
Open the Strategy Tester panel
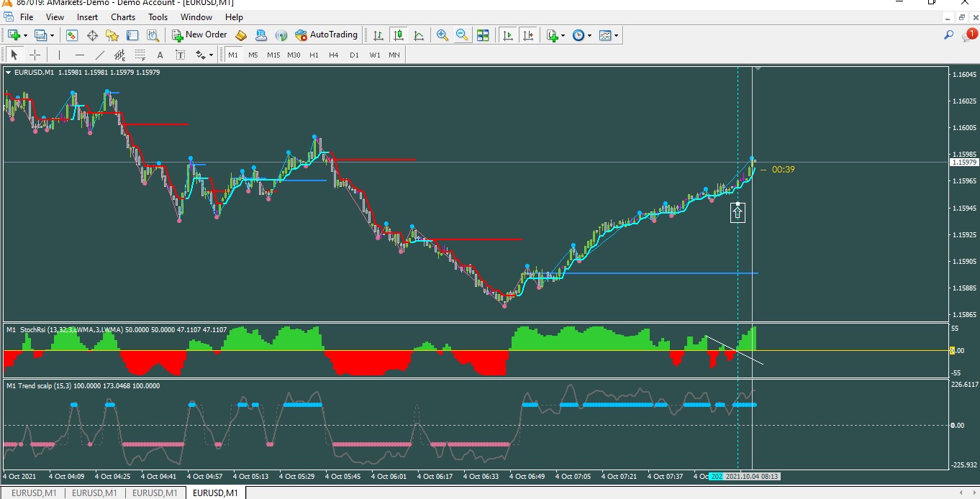pyautogui.click(x=153, y=35)
